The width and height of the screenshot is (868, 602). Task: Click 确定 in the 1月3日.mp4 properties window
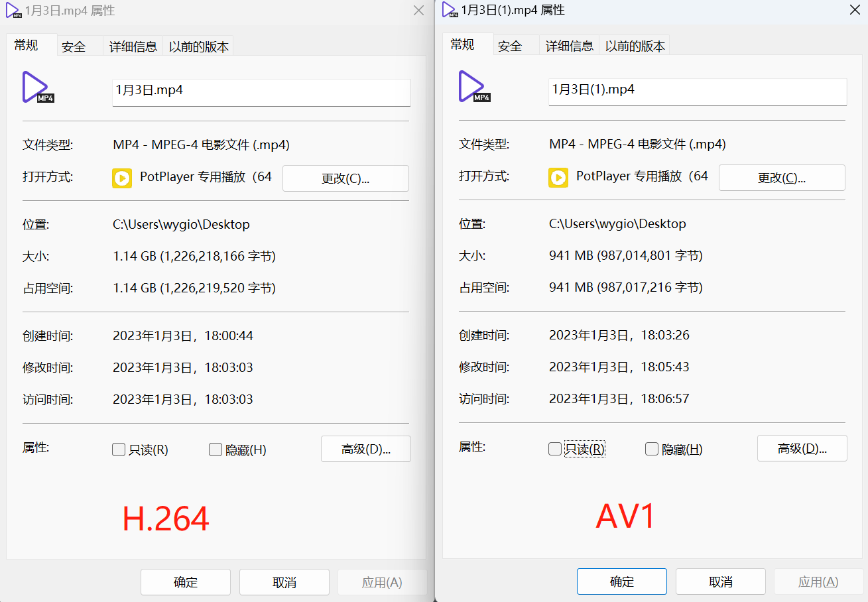[186, 582]
